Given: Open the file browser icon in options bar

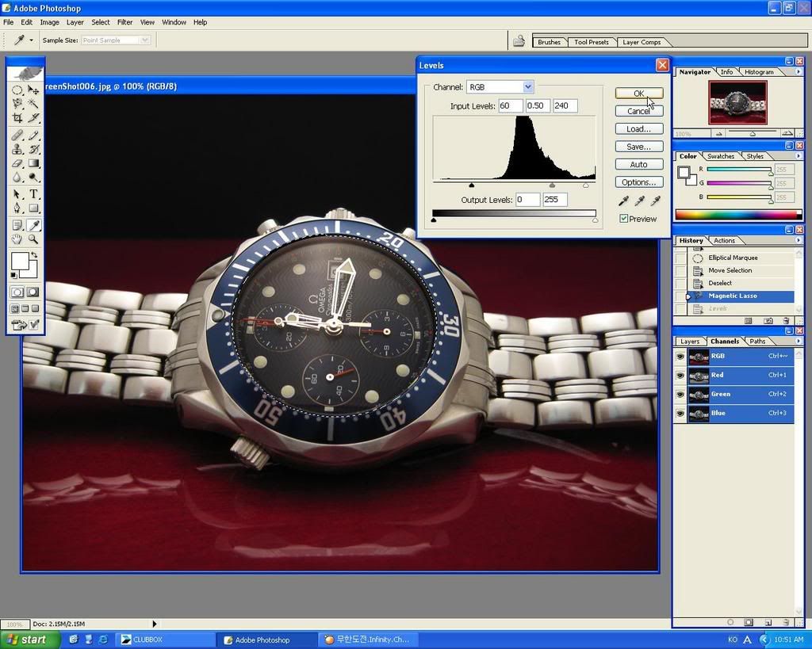Looking at the screenshot, I should 519,41.
